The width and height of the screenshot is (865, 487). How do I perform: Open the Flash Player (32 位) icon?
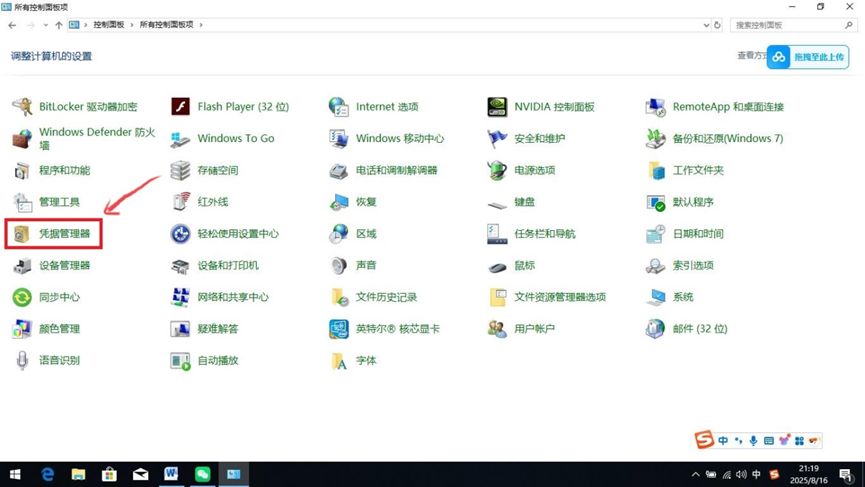(180, 106)
